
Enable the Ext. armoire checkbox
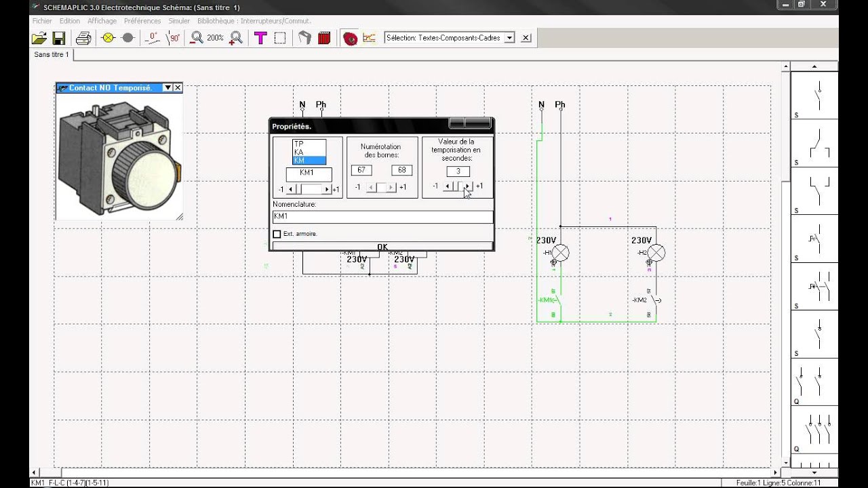click(277, 234)
